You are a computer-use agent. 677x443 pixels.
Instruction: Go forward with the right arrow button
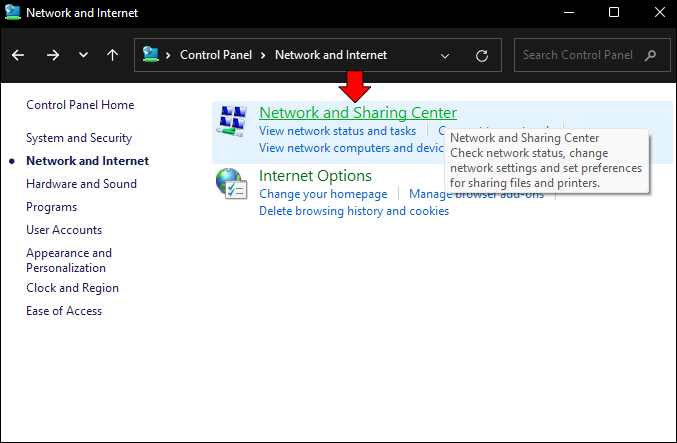(53, 55)
